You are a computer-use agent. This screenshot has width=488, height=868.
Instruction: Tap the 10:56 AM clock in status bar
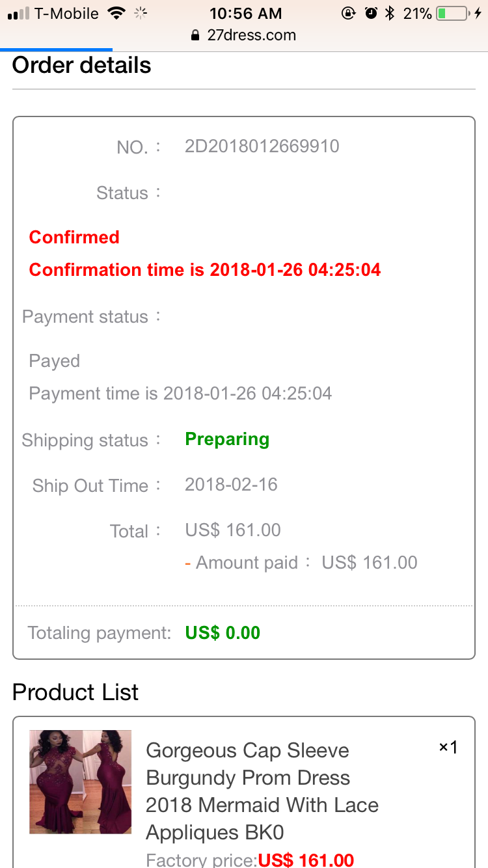[x=246, y=13]
